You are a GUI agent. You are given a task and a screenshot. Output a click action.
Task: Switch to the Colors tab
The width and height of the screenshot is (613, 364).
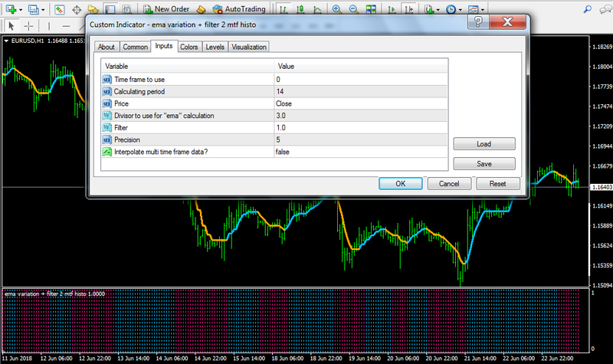pyautogui.click(x=188, y=48)
